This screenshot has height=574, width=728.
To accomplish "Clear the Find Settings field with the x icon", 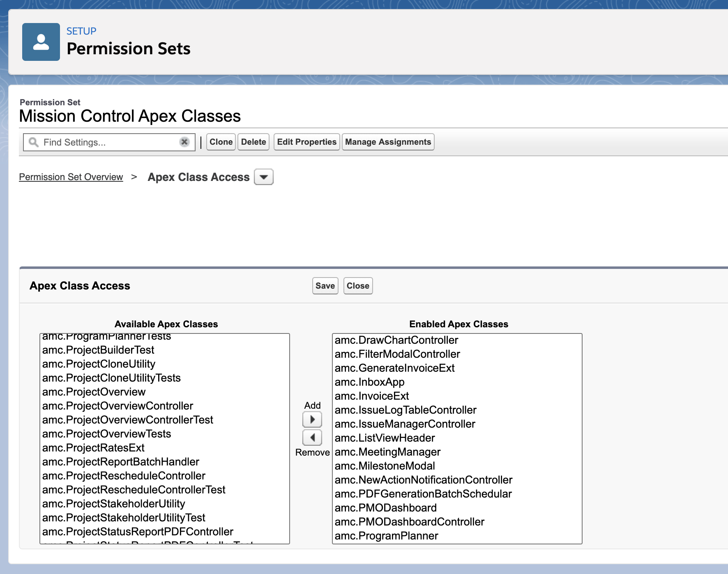I will pos(184,142).
